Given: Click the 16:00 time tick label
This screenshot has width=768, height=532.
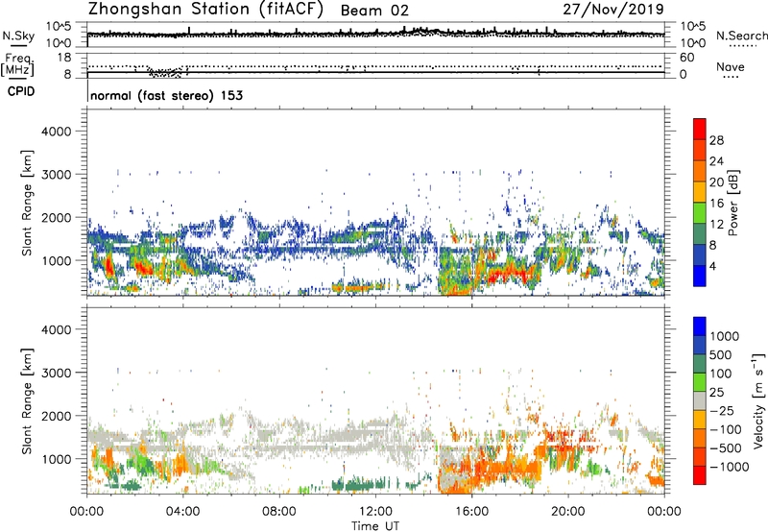Looking at the screenshot, I should coord(471,512).
